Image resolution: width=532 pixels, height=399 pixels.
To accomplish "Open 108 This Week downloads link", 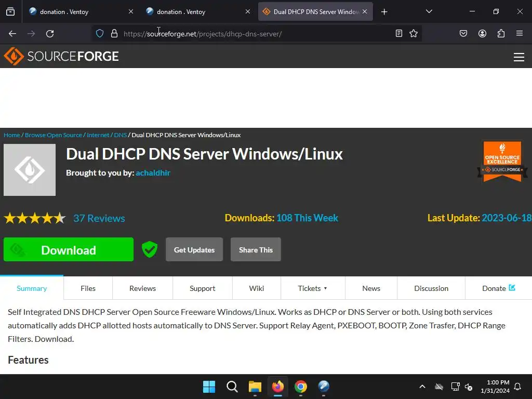I will pos(307,218).
